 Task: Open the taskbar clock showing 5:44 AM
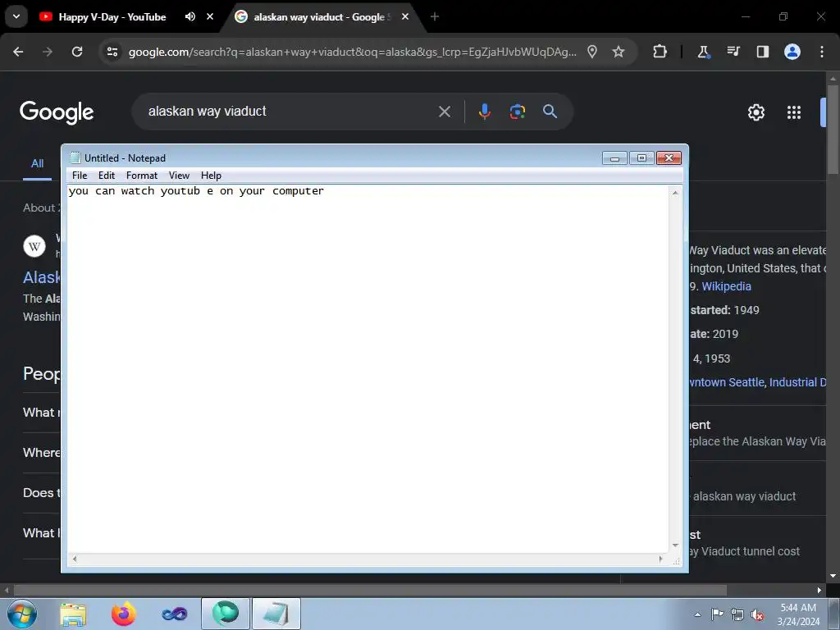798,614
